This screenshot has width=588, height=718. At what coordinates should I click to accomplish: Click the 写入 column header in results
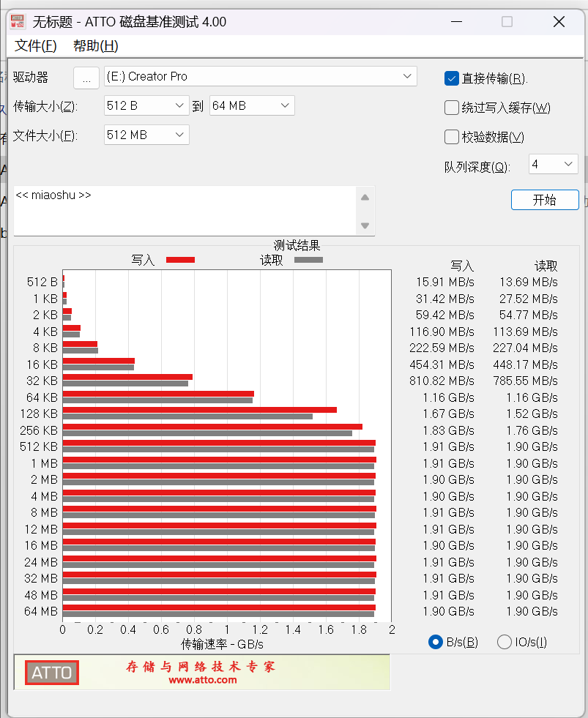click(462, 266)
